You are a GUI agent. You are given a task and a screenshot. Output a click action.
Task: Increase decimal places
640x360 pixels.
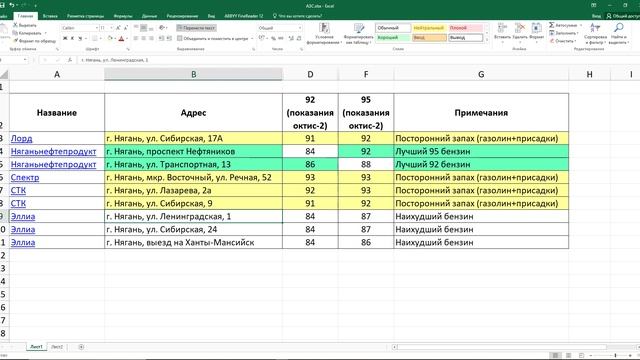(291, 38)
